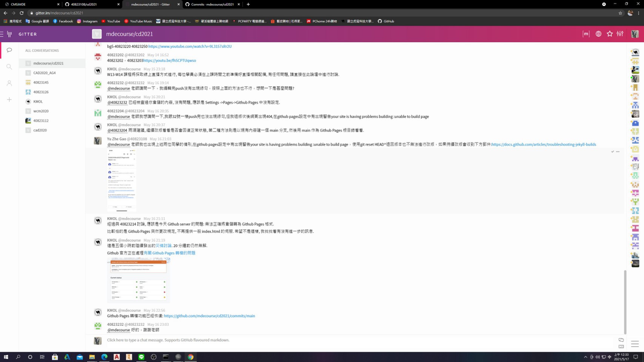Open markdown help icon below compose toggle
This screenshot has height=362, width=644.
[621, 347]
